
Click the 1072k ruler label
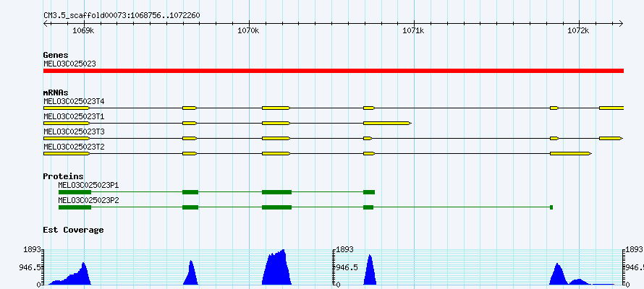pyautogui.click(x=579, y=31)
